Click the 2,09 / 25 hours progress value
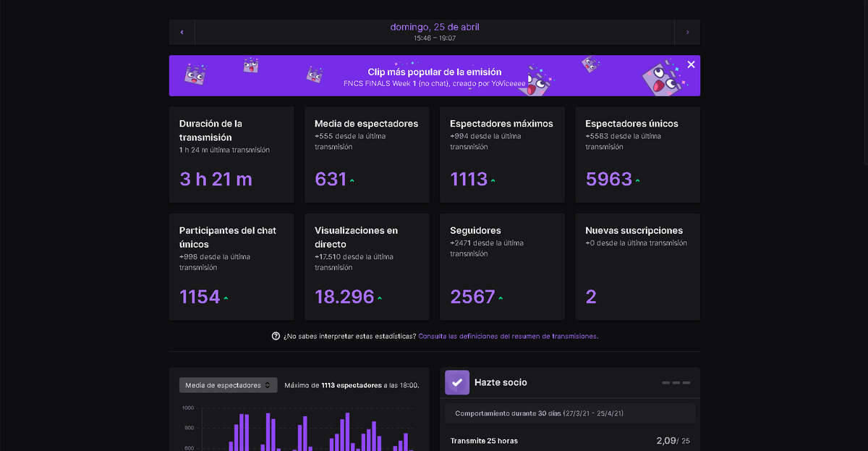868x451 pixels. (673, 441)
